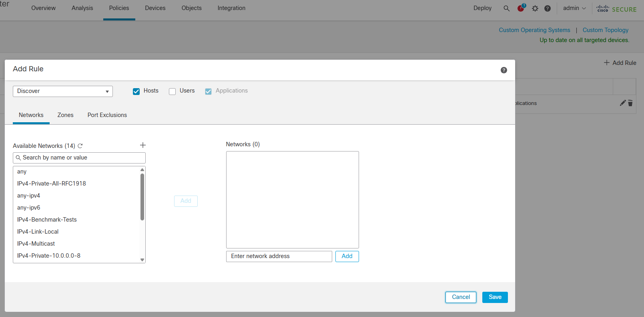Click inside the selected Networks list box
Image resolution: width=644 pixels, height=317 pixels.
click(293, 200)
